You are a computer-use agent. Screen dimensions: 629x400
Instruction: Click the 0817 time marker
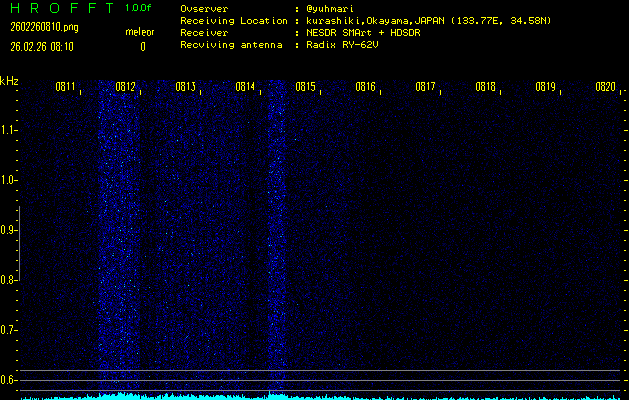425,87
